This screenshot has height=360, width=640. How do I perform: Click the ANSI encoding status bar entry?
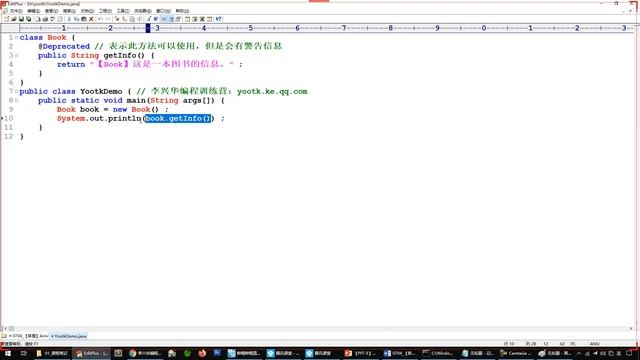(x=594, y=344)
